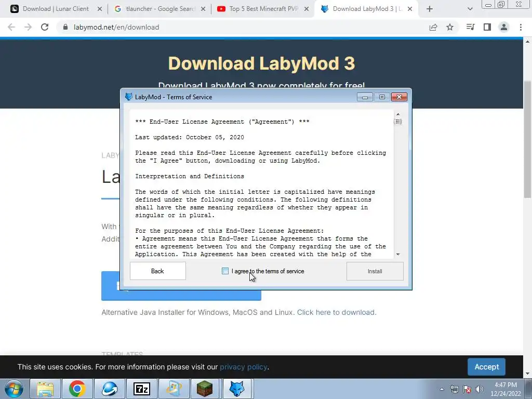Open File Explorer from the taskbar
Image resolution: width=532 pixels, height=399 pixels.
click(46, 389)
